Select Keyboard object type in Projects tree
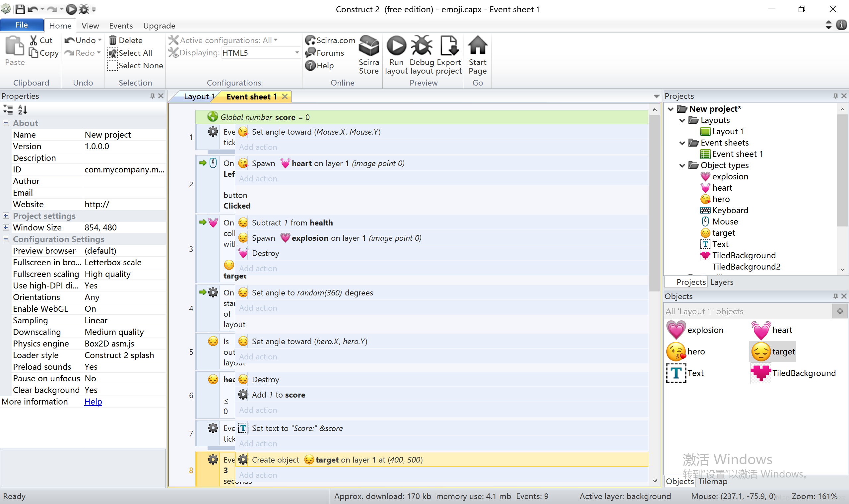The image size is (849, 504). point(724,211)
